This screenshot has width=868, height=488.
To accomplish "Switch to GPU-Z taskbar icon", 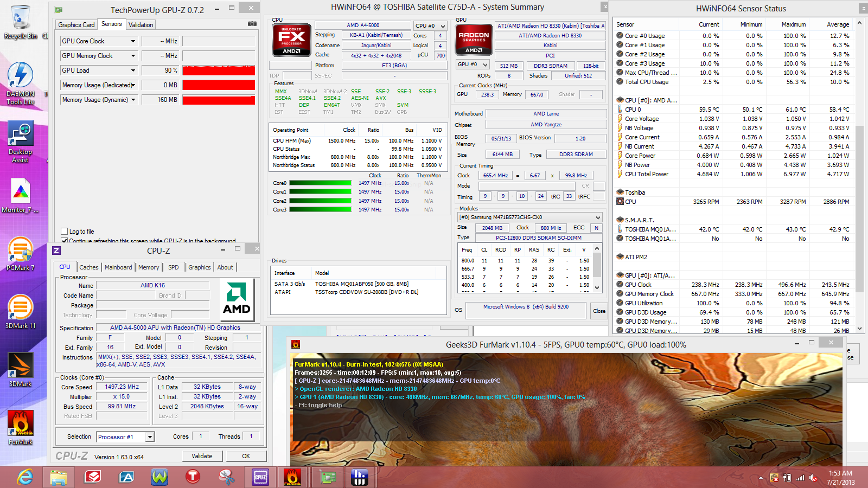I will pyautogui.click(x=327, y=477).
